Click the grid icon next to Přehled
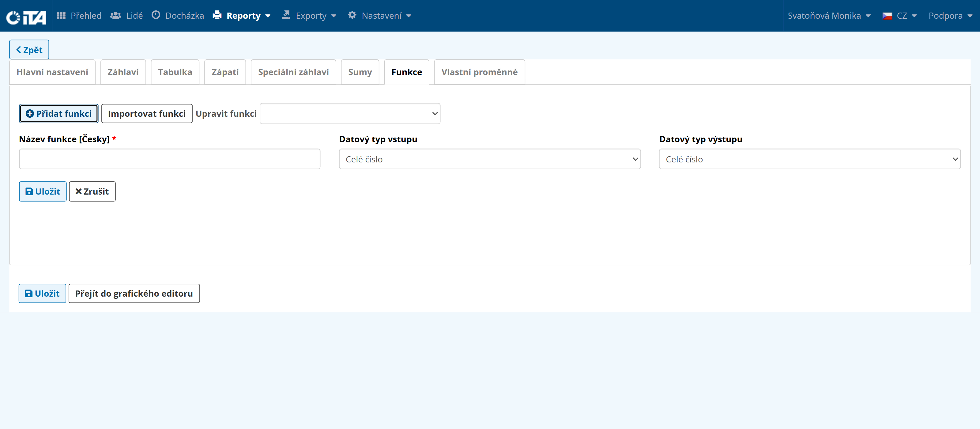Viewport: 980px width, 429px height. tap(61, 15)
